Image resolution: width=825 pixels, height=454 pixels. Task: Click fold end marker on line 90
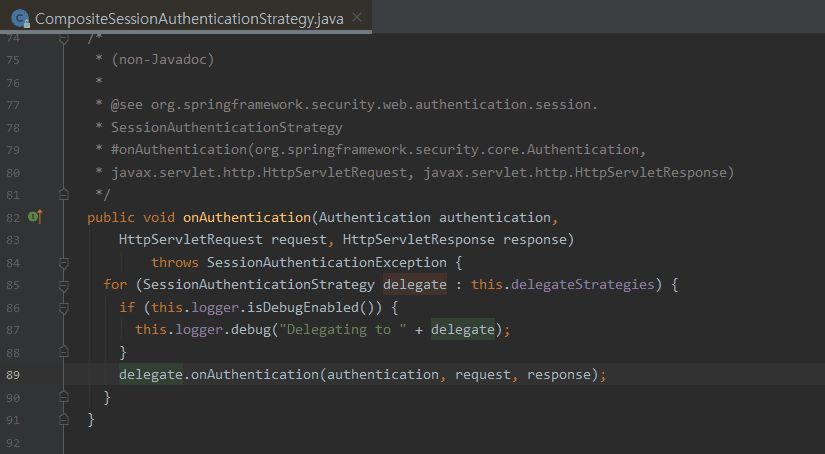(65, 397)
